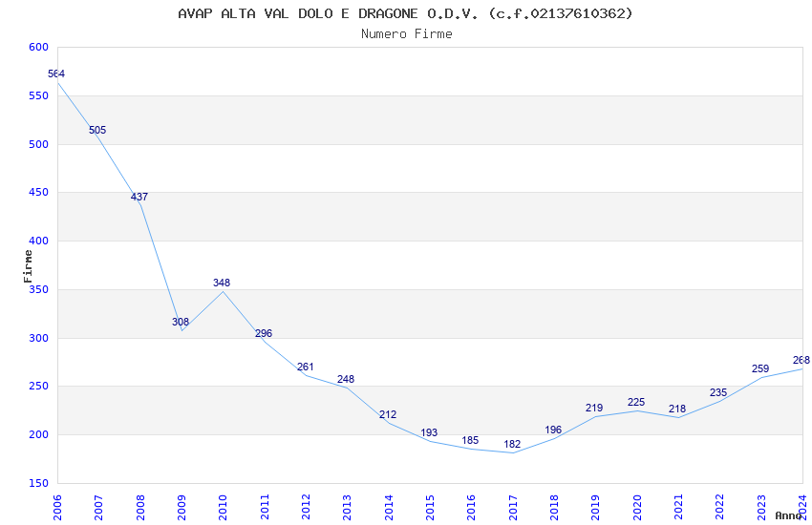The image size is (812, 525).
Task: Click y-axis tick label 400
Action: (39, 241)
